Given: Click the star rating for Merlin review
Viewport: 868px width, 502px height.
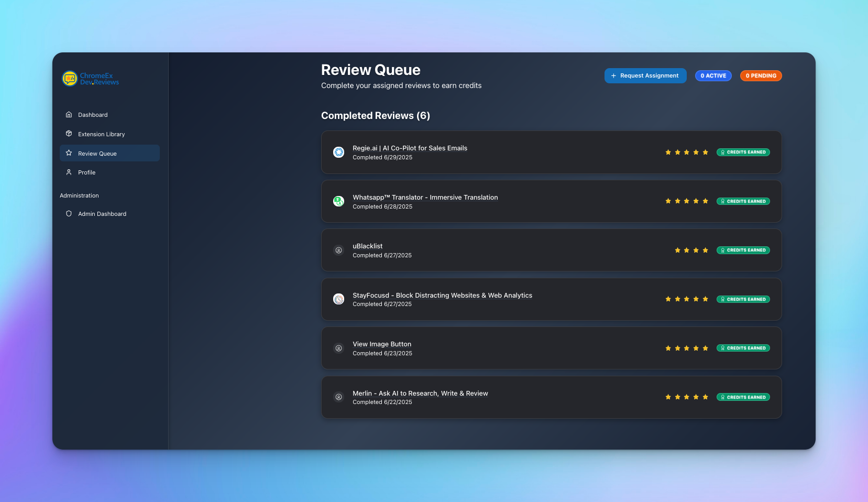Looking at the screenshot, I should 687,397.
